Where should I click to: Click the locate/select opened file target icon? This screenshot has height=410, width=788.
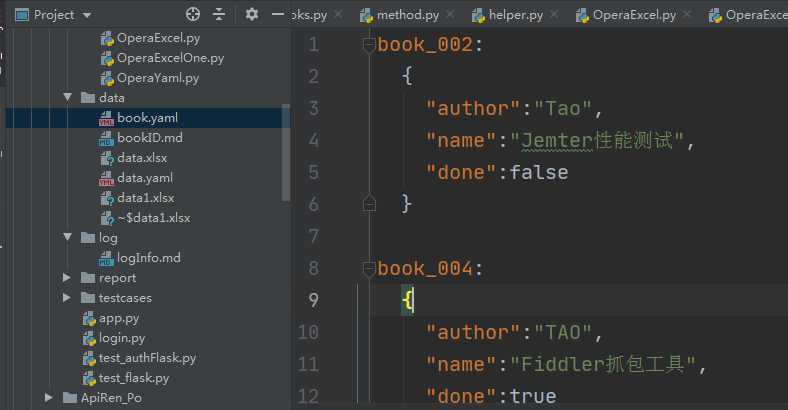[x=193, y=15]
